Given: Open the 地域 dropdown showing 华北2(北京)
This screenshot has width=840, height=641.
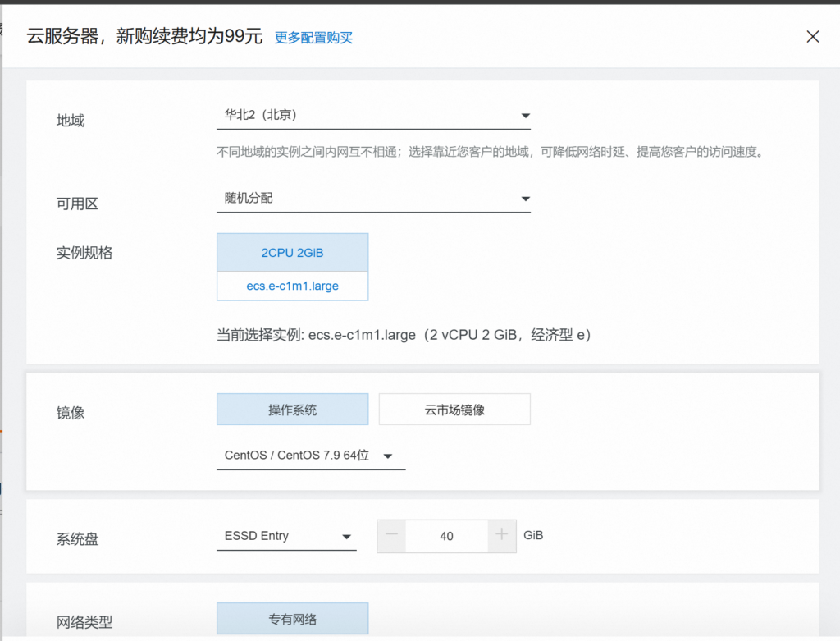Looking at the screenshot, I should (x=372, y=116).
